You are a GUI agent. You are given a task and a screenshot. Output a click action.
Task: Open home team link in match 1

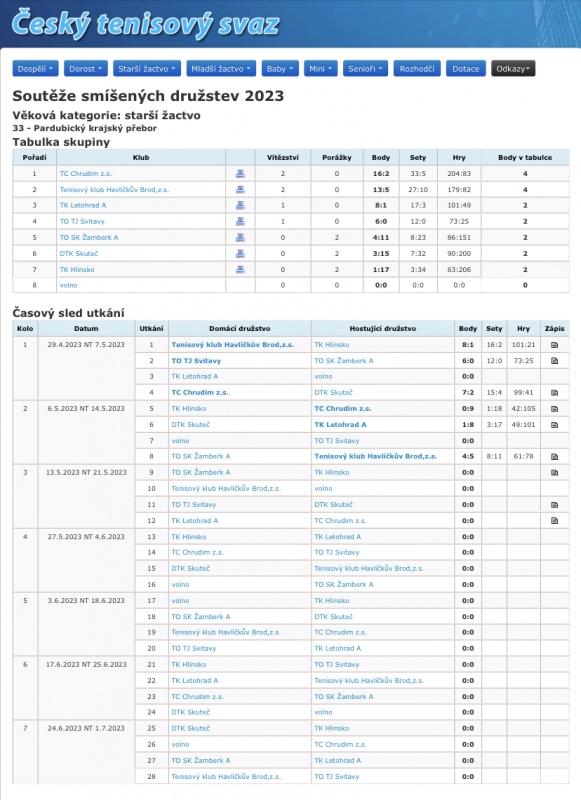[x=233, y=345]
